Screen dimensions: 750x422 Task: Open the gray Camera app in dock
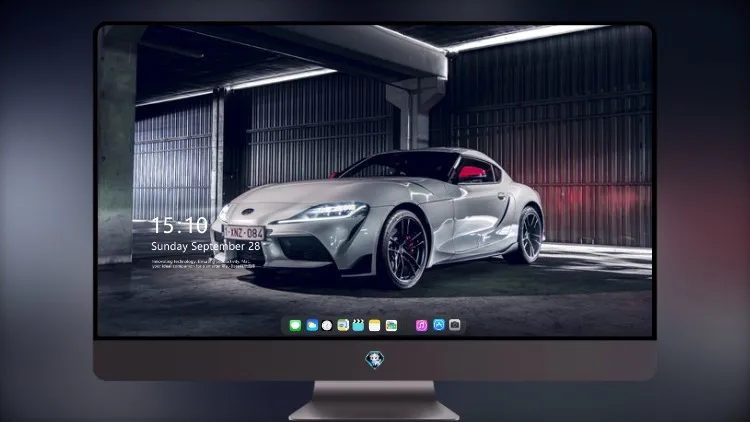pos(455,325)
